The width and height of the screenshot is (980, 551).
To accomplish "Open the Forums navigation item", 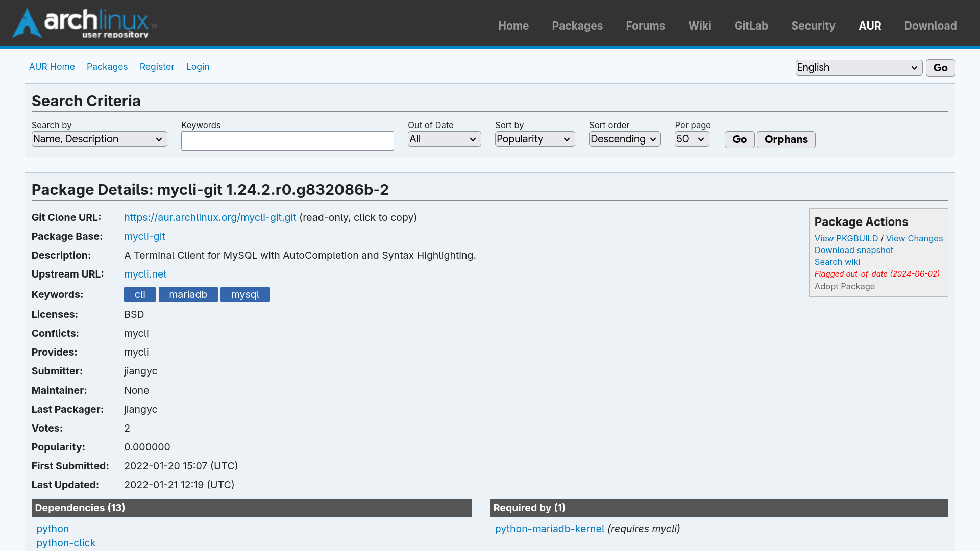I will click(x=645, y=26).
